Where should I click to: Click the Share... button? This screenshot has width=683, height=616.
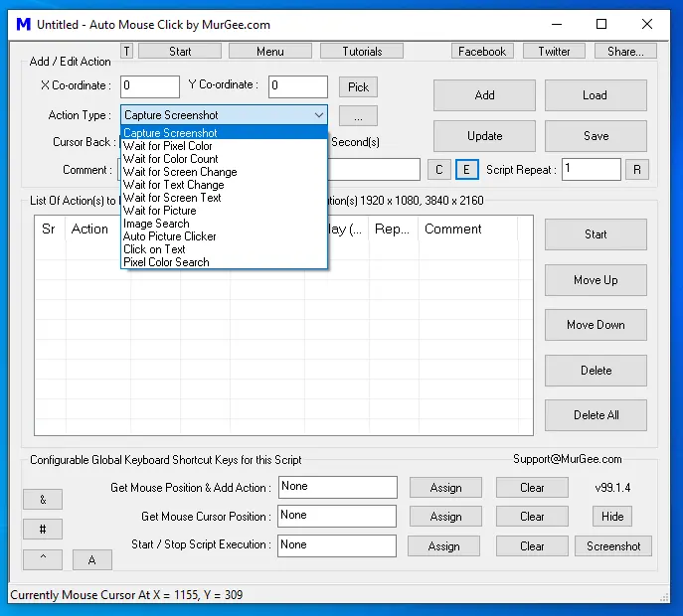[625, 52]
